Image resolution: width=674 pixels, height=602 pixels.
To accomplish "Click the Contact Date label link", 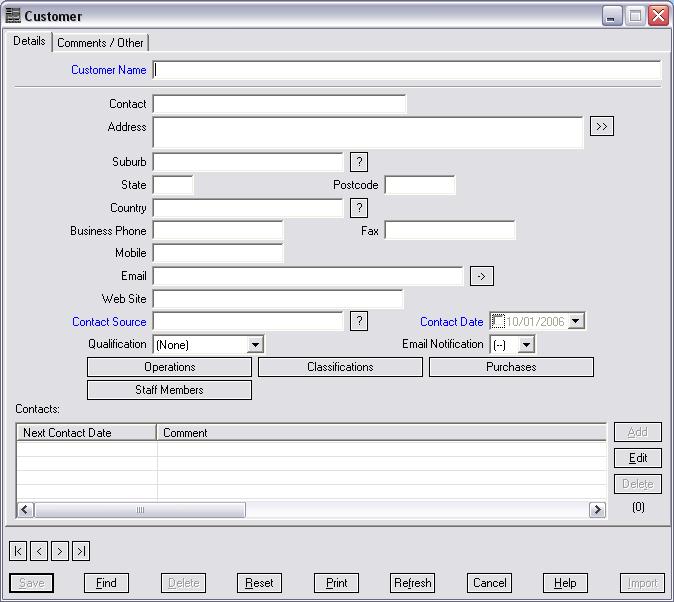I will (452, 322).
